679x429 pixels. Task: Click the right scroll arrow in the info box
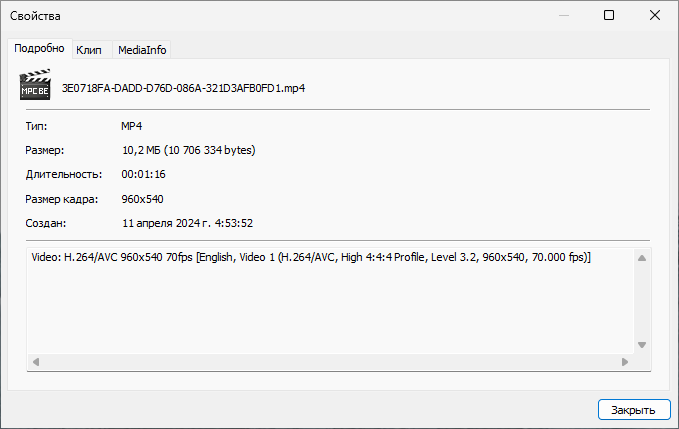pyautogui.click(x=630, y=361)
